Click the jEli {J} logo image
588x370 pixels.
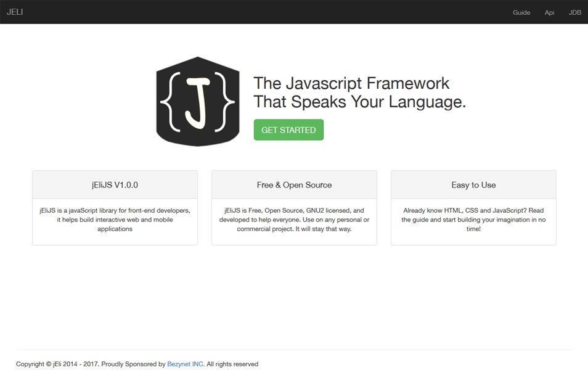point(198,101)
